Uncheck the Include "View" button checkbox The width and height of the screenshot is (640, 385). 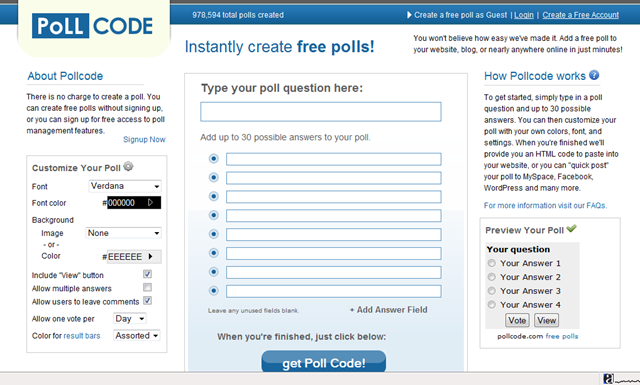(x=147, y=274)
